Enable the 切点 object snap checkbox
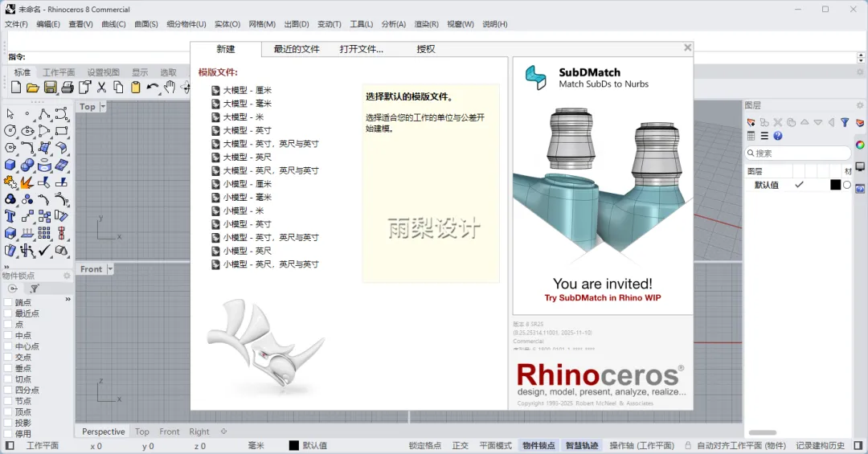 8,379
